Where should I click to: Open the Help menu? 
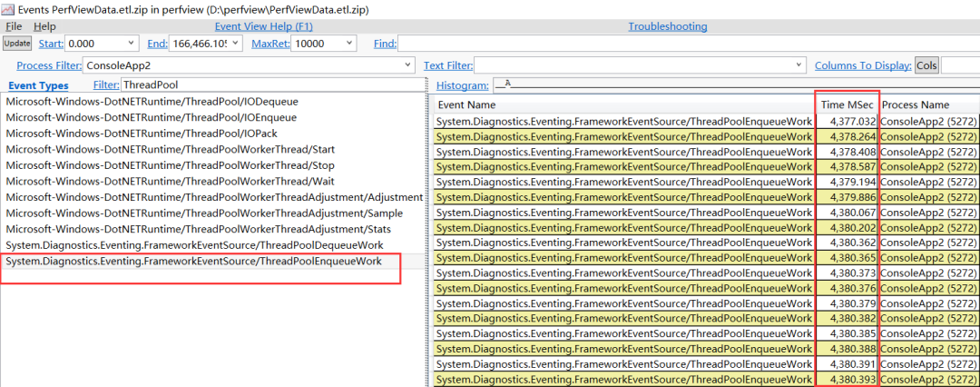point(44,26)
